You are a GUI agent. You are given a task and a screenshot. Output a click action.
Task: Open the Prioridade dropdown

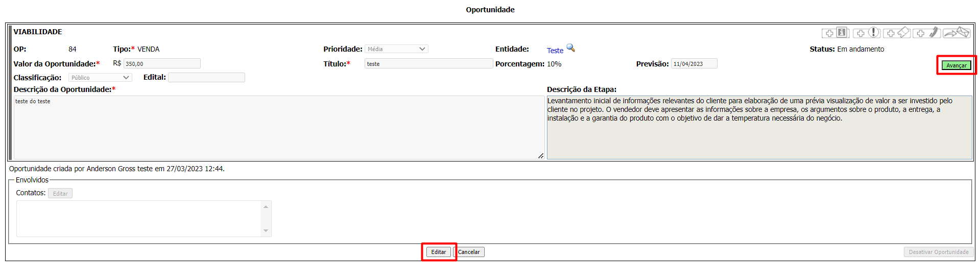tap(396, 49)
